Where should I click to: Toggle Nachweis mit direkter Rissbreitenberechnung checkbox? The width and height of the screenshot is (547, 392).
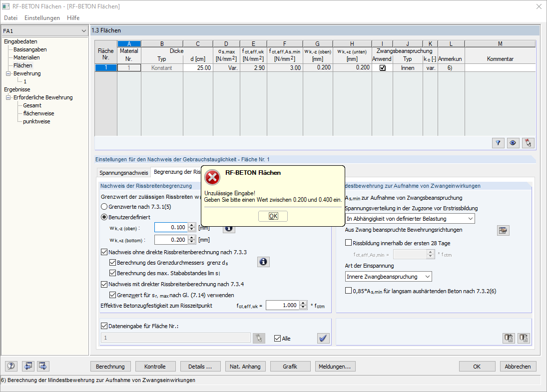[104, 284]
